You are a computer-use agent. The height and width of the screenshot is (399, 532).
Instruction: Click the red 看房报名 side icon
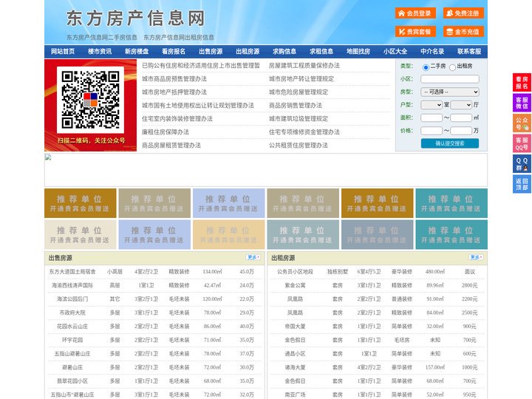522,83
